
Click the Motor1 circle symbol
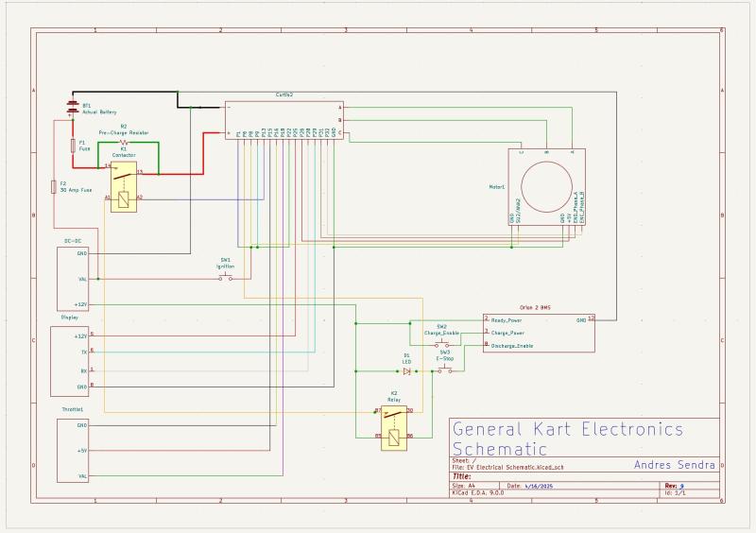548,185
